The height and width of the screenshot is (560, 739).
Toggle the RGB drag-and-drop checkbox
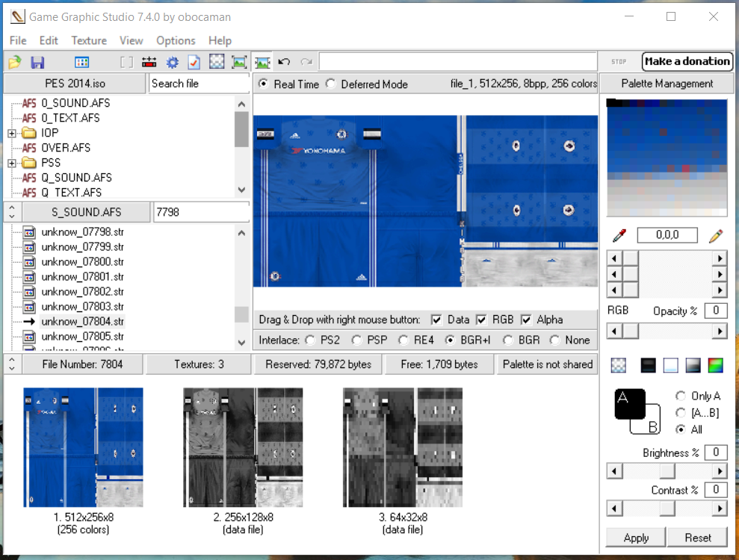point(481,320)
